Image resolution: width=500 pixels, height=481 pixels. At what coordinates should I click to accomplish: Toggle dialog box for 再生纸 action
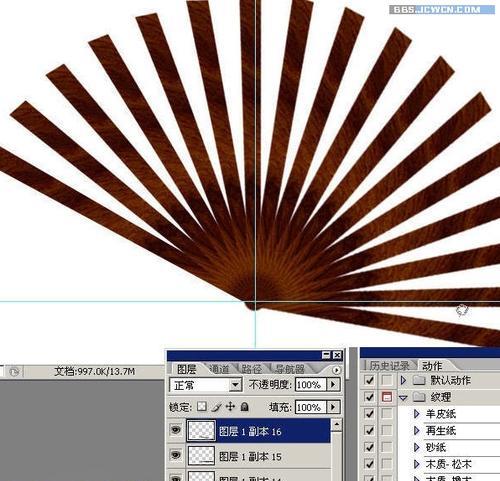[x=387, y=430]
